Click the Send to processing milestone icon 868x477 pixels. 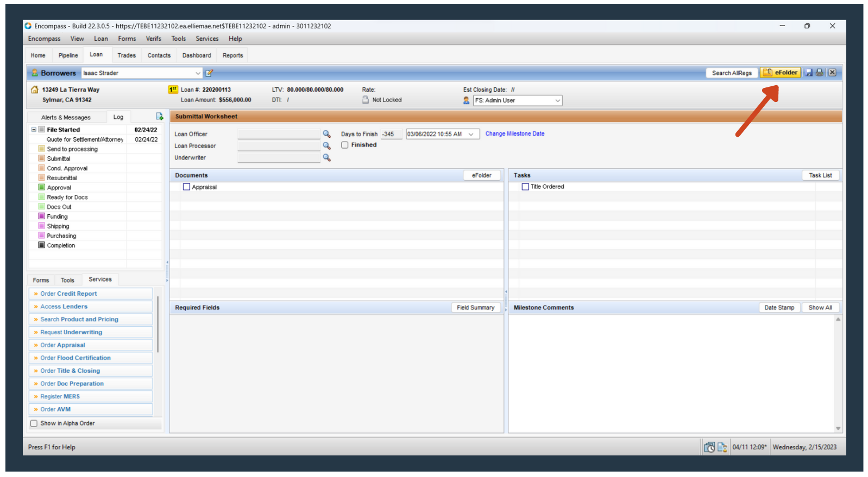[x=42, y=149]
